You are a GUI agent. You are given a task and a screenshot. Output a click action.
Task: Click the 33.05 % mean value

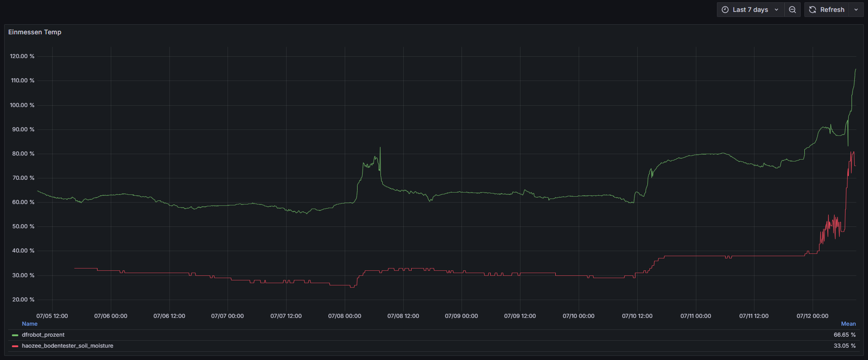[844, 346]
